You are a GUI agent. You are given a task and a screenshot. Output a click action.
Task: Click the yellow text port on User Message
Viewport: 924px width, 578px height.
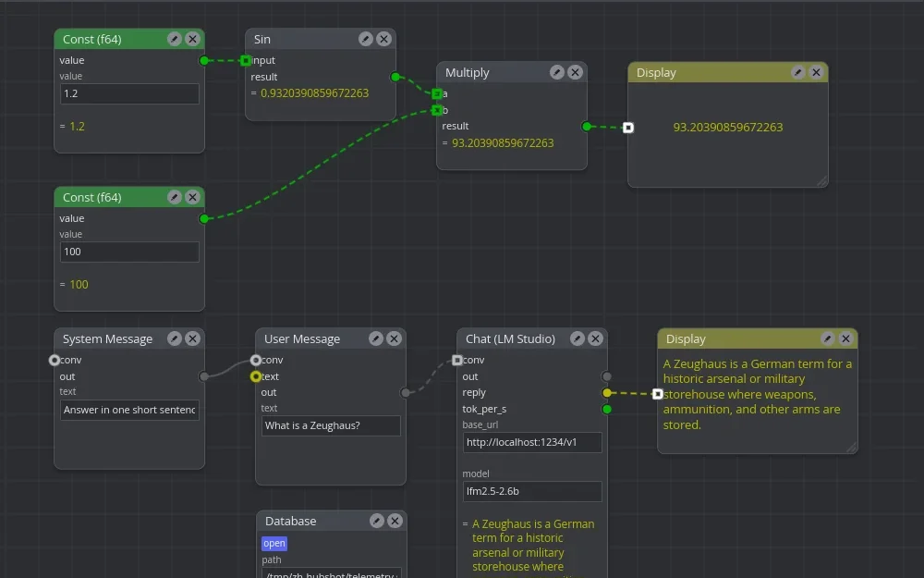pos(256,376)
